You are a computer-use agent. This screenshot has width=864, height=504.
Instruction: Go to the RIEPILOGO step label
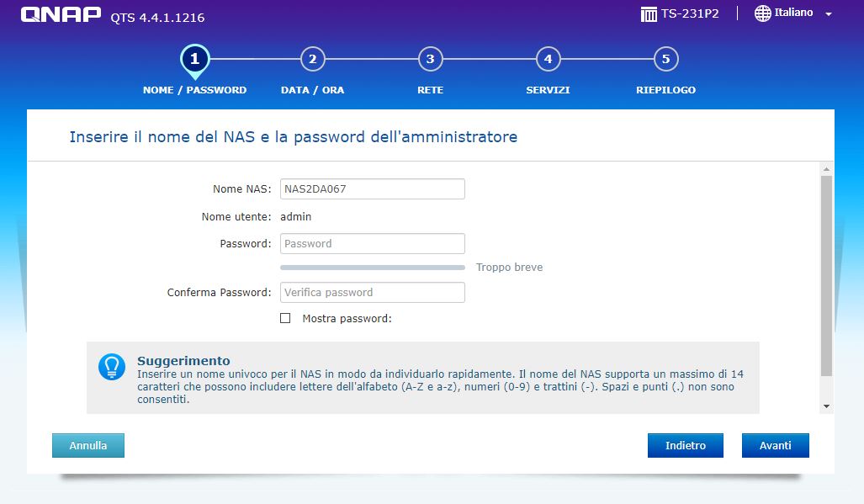click(x=665, y=90)
